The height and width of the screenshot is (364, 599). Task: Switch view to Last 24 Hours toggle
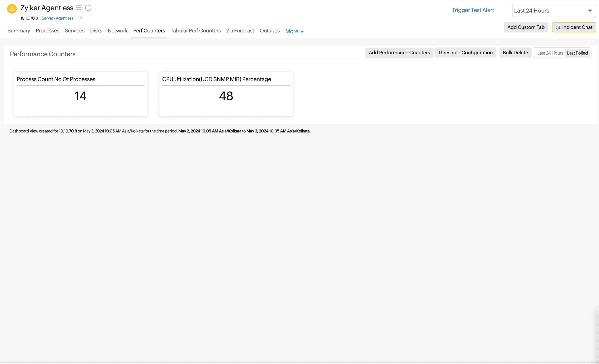550,53
